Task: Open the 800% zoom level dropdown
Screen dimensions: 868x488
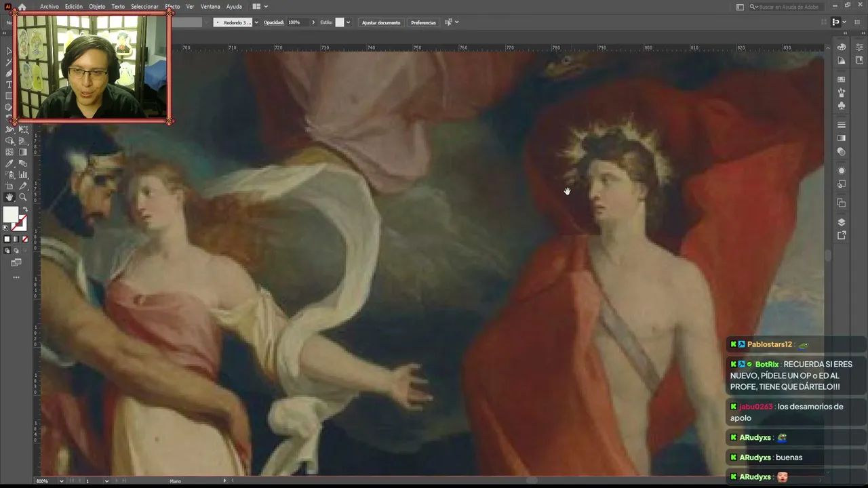Action: tap(61, 481)
